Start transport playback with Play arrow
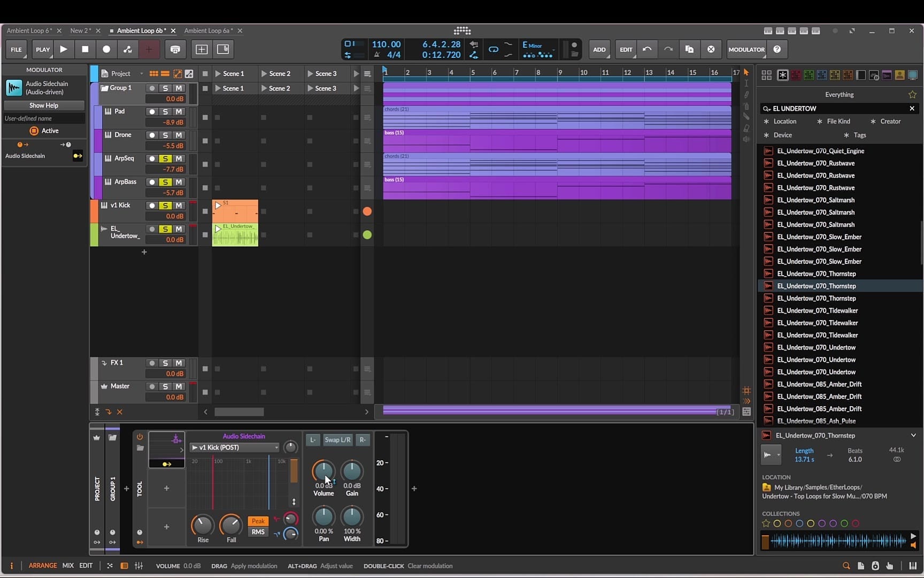This screenshot has width=924, height=578. [x=64, y=49]
